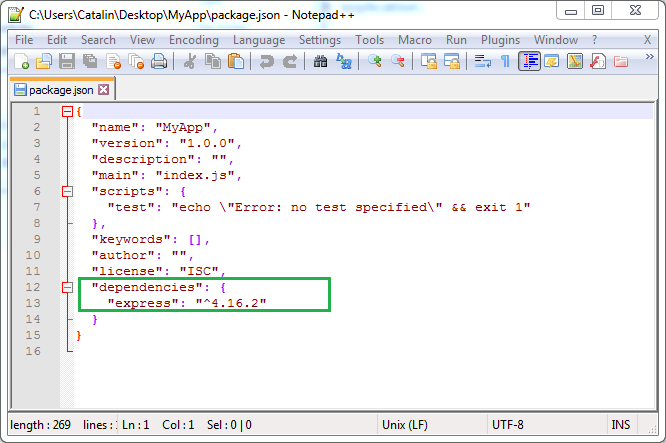Click the Open file folder icon
This screenshot has width=666, height=443.
[x=44, y=61]
